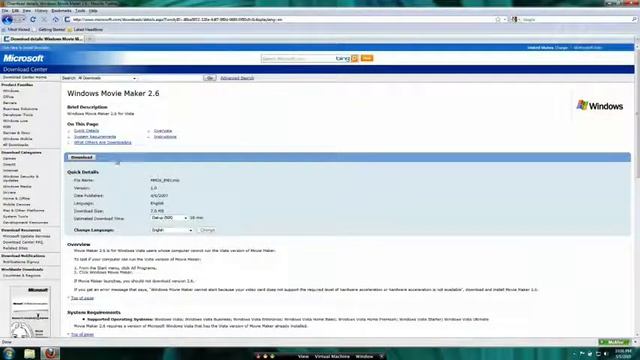Click in the Google search field
The image size is (640, 360).
click(575, 19)
